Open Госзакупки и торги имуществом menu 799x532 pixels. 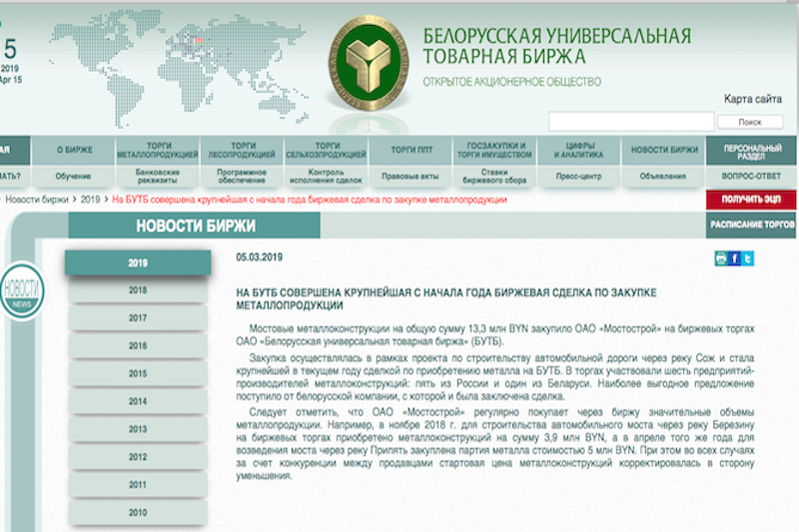coord(493,150)
